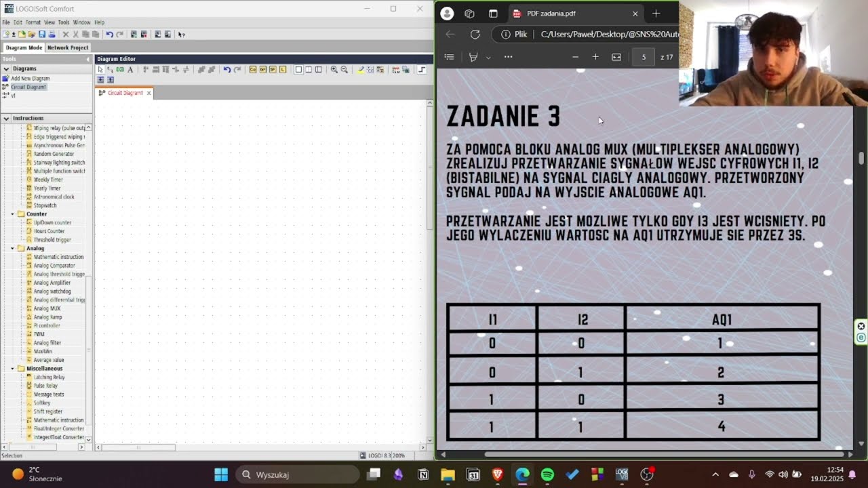The height and width of the screenshot is (488, 868).
Task: Open the Window menu
Action: click(x=81, y=22)
